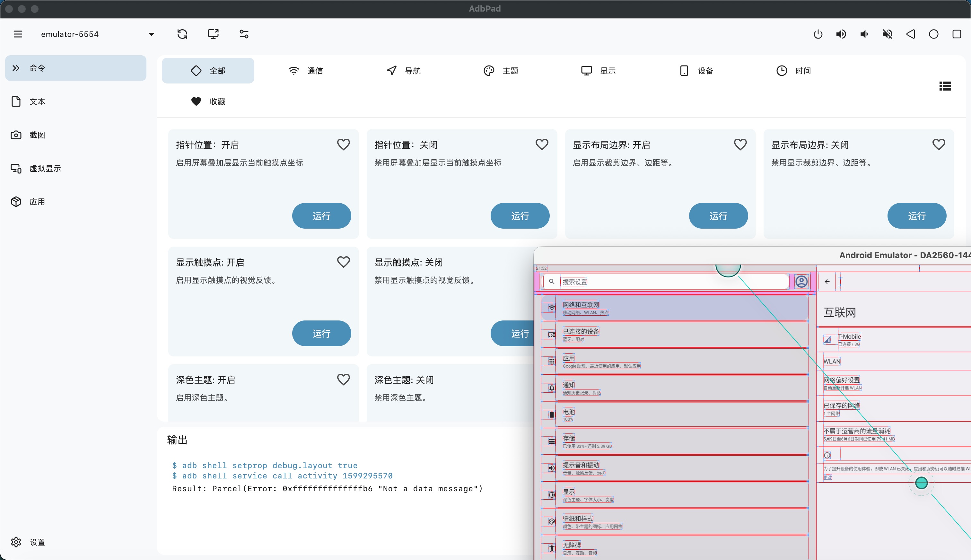Select 虚拟显示 in the sidebar

76,169
